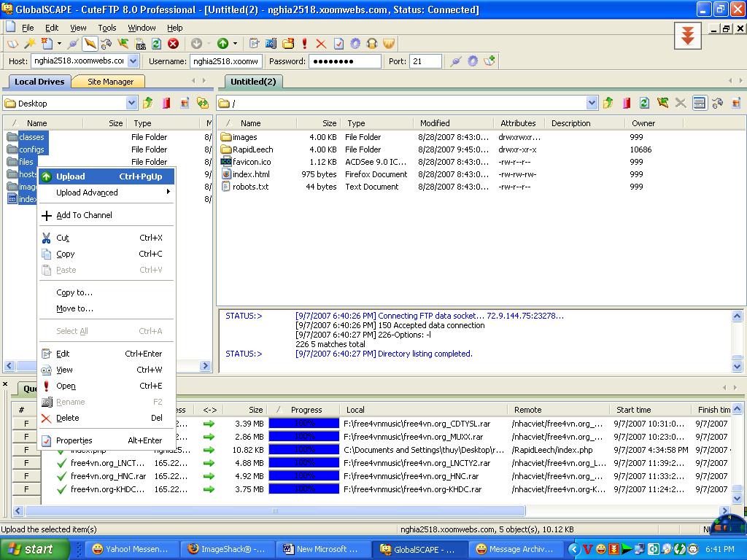This screenshot has height=560, width=747.
Task: Open the Window menu
Action: pos(142,28)
